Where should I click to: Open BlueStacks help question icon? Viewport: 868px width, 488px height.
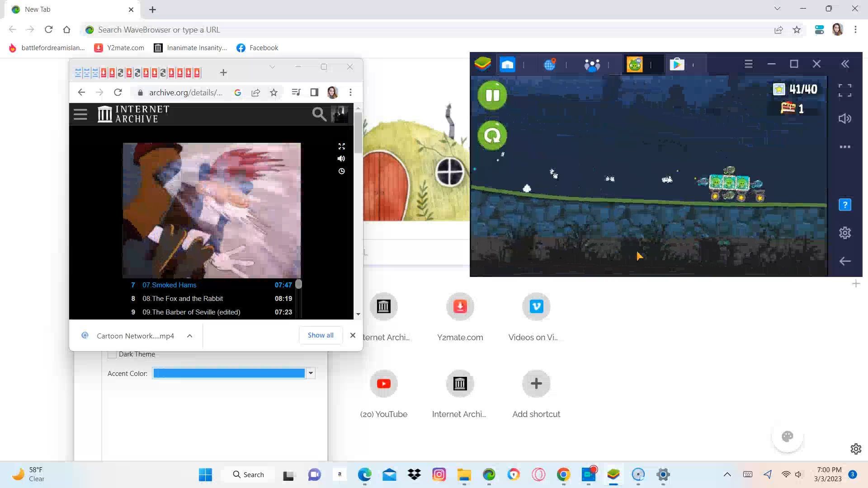click(844, 205)
